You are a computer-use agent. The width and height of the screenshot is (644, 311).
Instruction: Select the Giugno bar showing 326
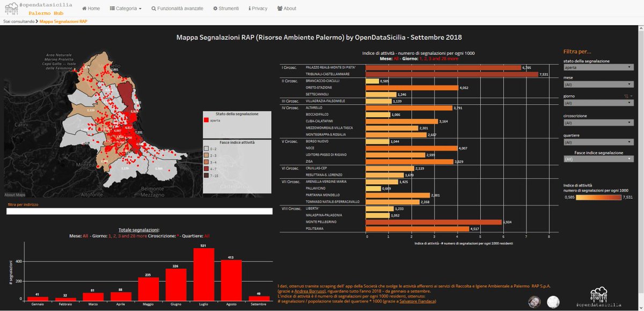pos(177,284)
